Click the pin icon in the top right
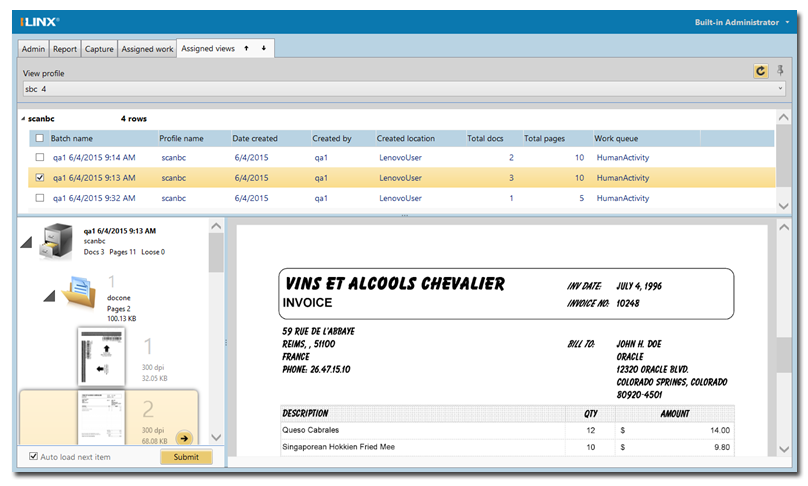Viewport: 808px width, 486px height. pyautogui.click(x=781, y=71)
